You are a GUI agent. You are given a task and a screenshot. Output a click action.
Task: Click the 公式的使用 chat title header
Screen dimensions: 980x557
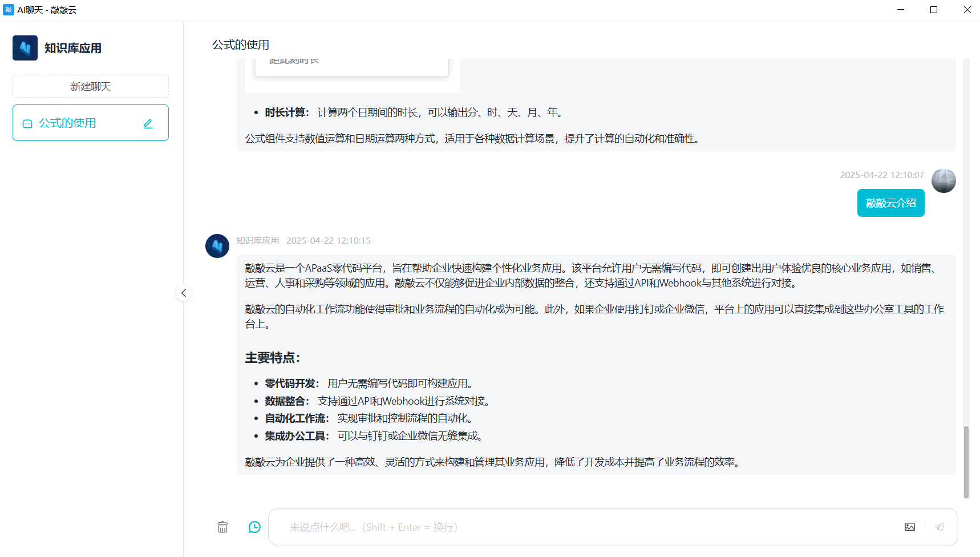[x=241, y=45]
